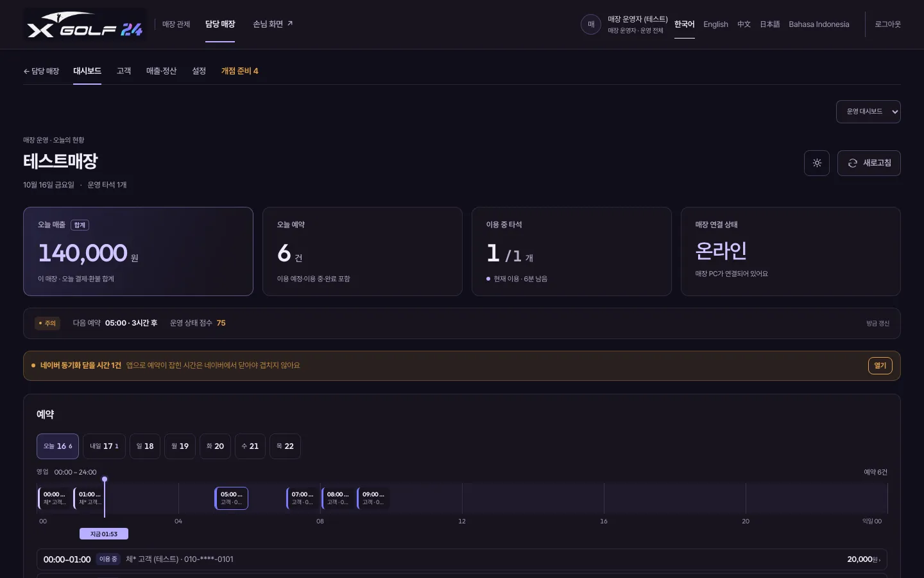Select the 내일 17 date chip
Screen dimensions: 924x578
[104, 446]
